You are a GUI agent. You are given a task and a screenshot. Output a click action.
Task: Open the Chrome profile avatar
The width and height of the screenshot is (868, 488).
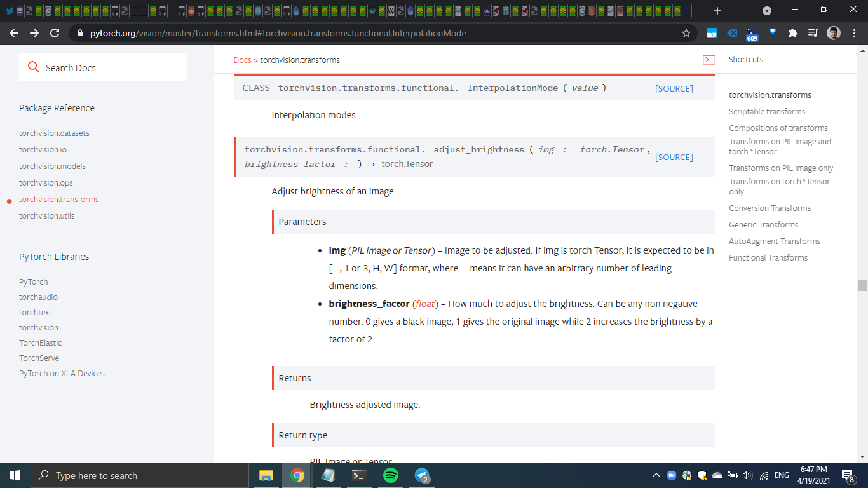click(x=833, y=32)
